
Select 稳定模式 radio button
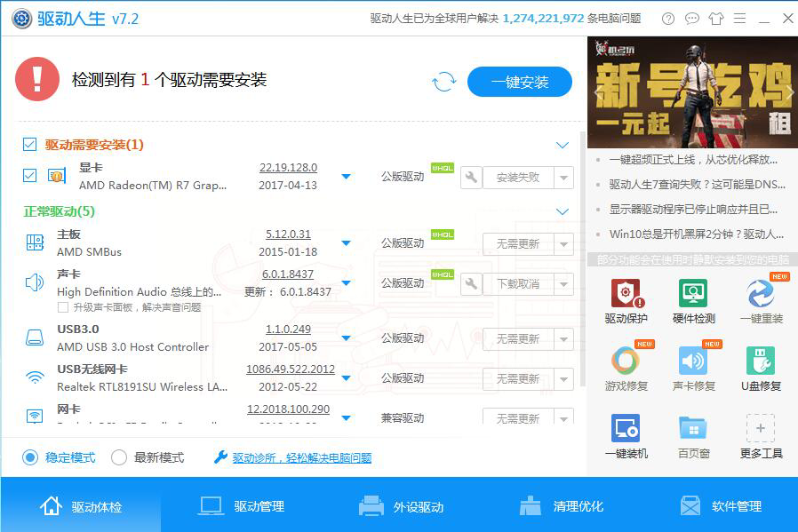point(30,457)
